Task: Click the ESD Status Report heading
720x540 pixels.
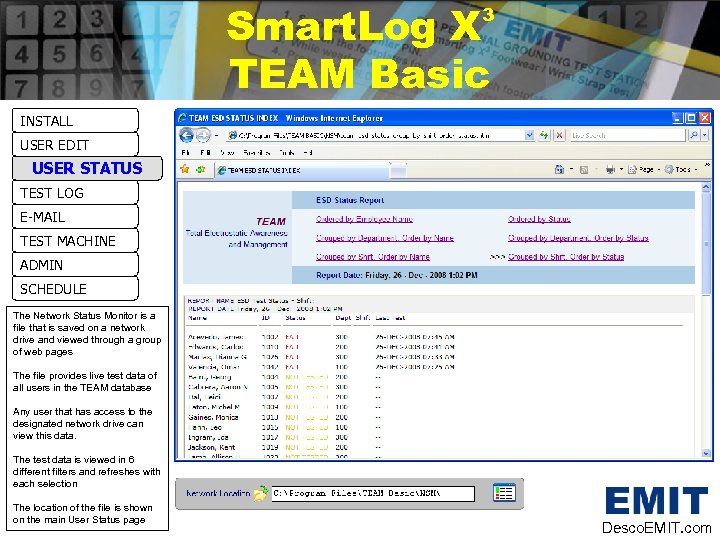Action: [350, 200]
